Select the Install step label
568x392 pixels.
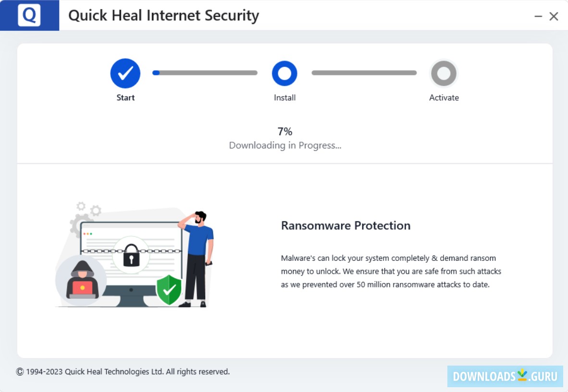[x=284, y=98]
